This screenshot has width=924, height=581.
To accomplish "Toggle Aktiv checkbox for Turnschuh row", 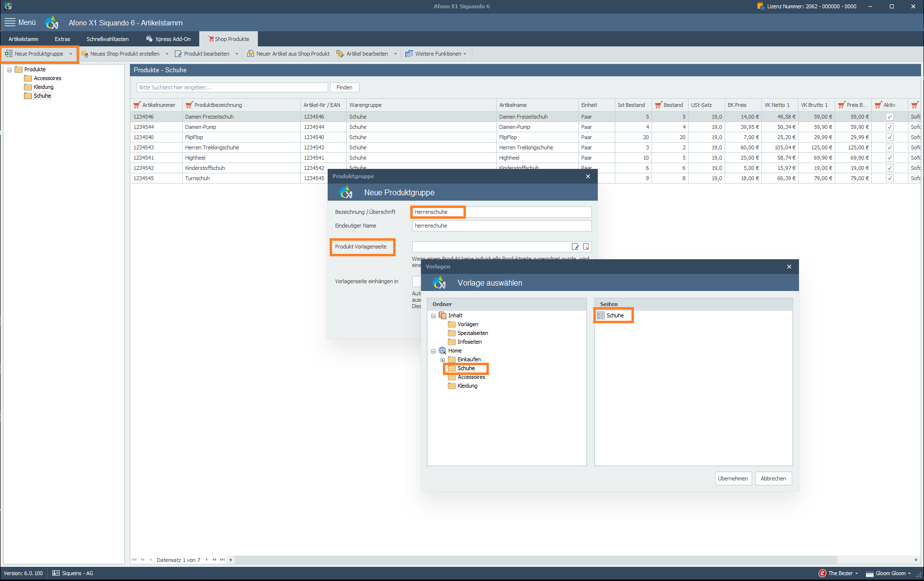I will click(890, 178).
